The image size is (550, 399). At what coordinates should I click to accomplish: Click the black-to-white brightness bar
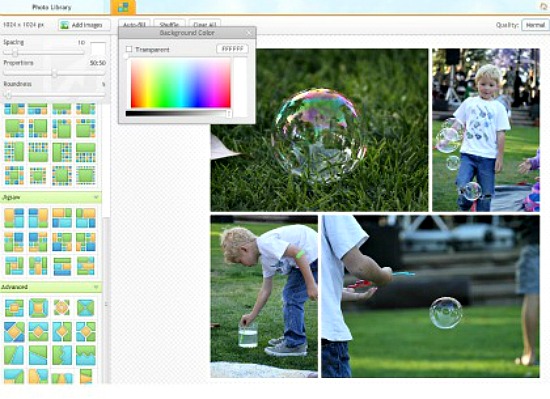point(178,113)
